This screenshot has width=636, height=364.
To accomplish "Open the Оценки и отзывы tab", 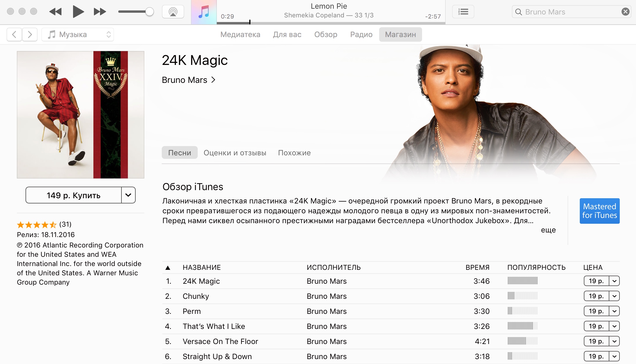I will (235, 153).
